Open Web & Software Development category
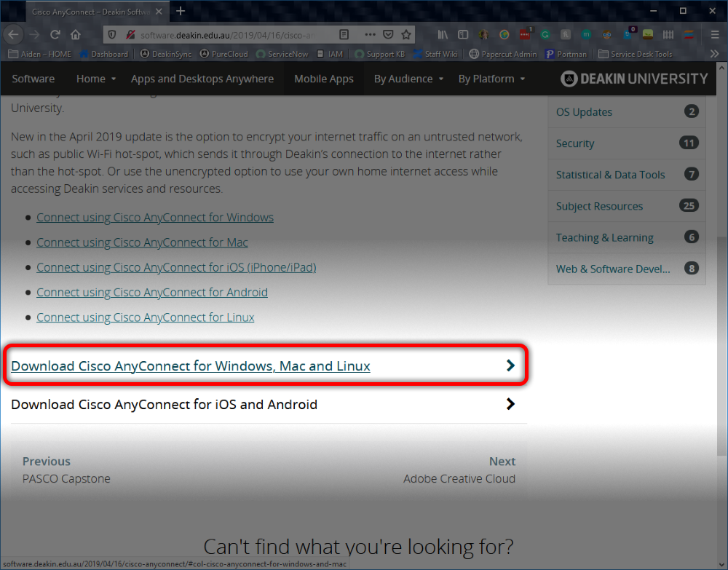Screen dimensions: 728x570 point(627,269)
